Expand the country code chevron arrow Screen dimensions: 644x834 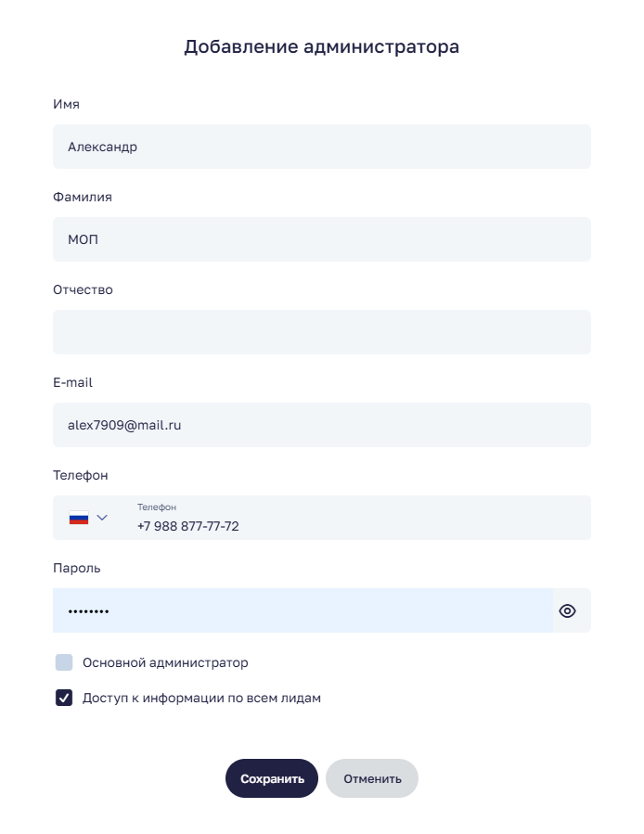[x=102, y=518]
